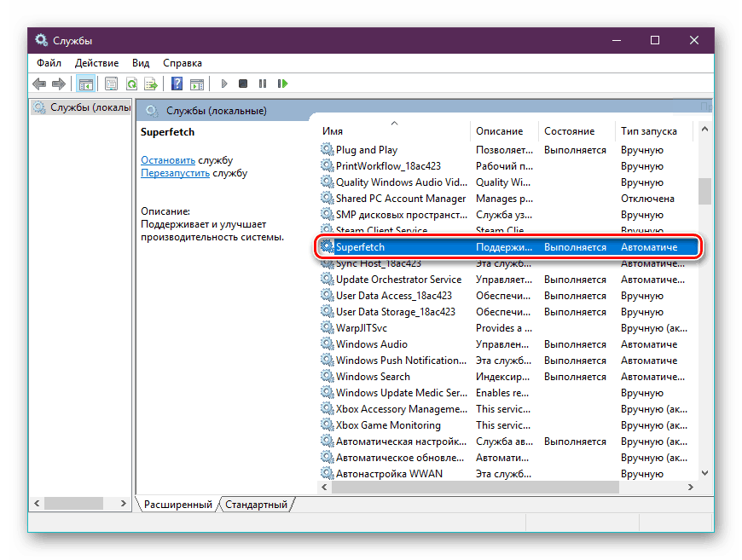Image resolution: width=742 pixels, height=560 pixels.
Task: Click the start service icon
Action: 223,84
